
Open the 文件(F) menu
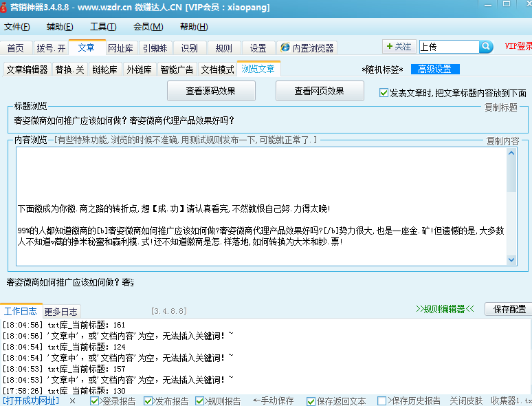(16, 27)
